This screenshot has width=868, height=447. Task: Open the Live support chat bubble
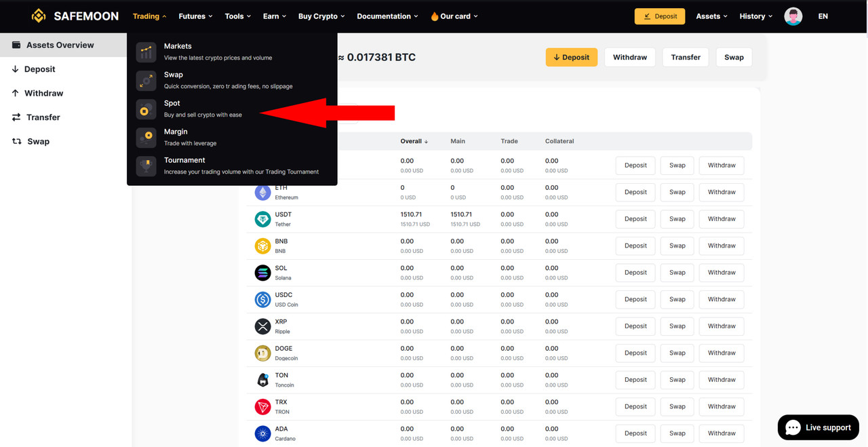point(818,427)
